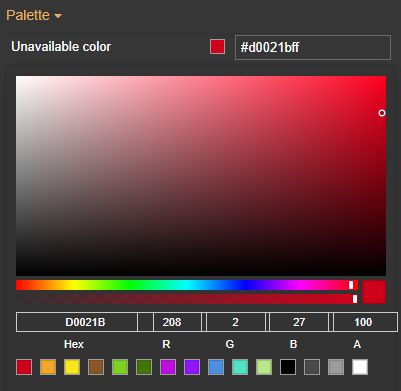Select the violet preset swatch

pyautogui.click(x=192, y=367)
